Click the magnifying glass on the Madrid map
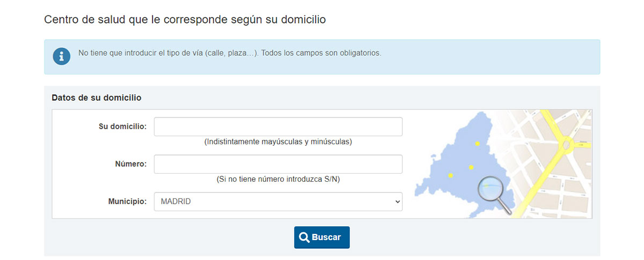Image resolution: width=644 pixels, height=260 pixels. (x=492, y=190)
